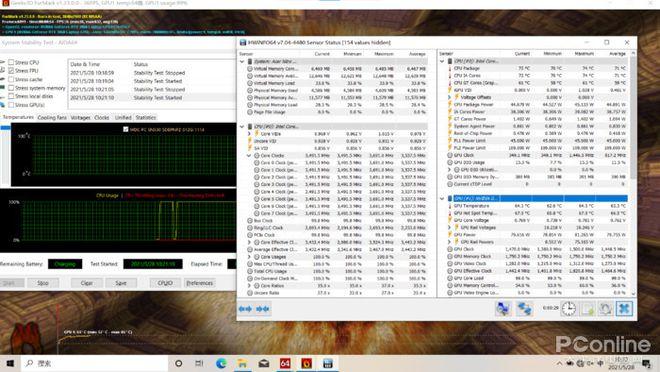The width and height of the screenshot is (660, 372).
Task: Enable the Stress GPU(s) checkbox
Action: (x=11, y=105)
